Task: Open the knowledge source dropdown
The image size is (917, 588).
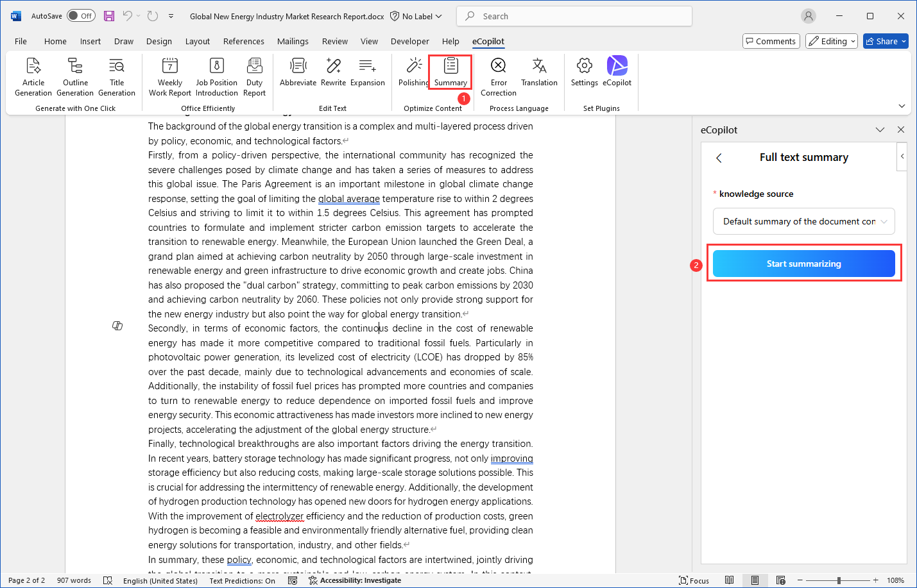Action: pos(803,221)
